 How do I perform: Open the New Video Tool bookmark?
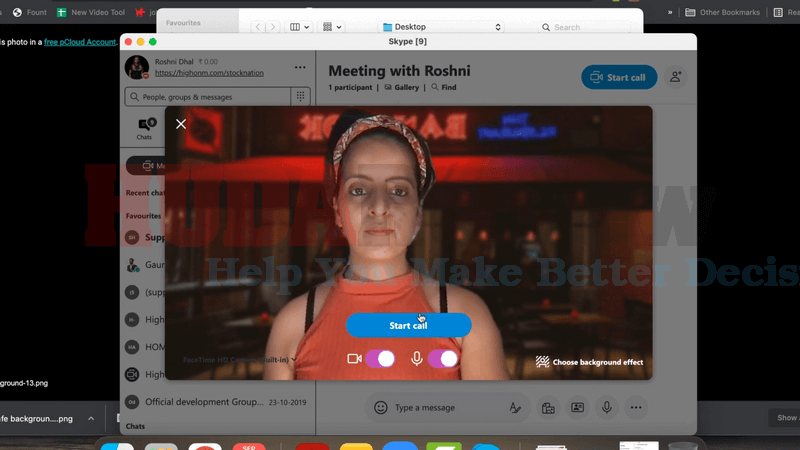point(91,12)
